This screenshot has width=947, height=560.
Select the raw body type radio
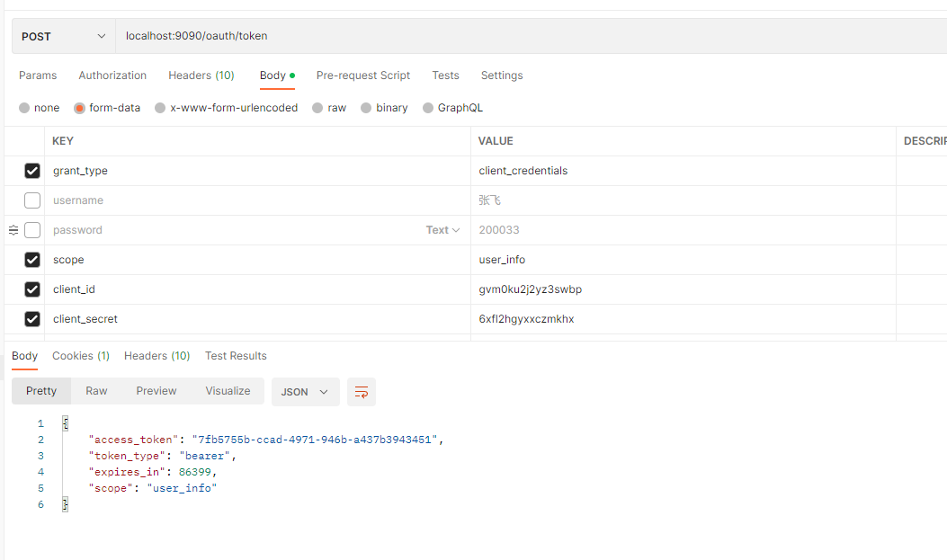(x=317, y=108)
